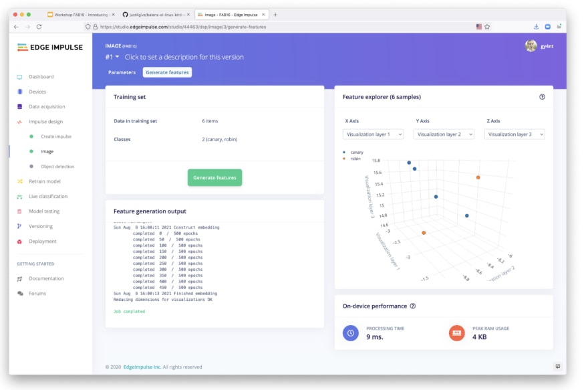The image size is (588, 390).
Task: Click the browser reload icon
Action: tap(39, 27)
